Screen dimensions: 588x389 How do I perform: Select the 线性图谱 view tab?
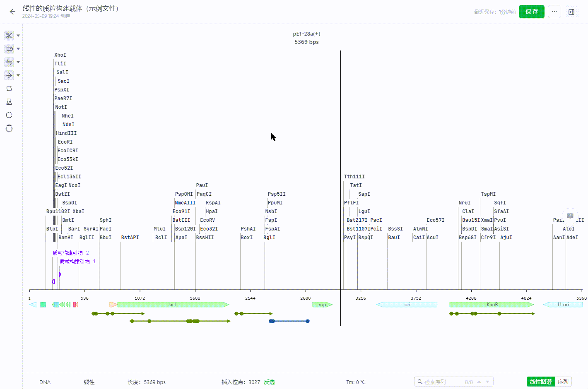540,382
